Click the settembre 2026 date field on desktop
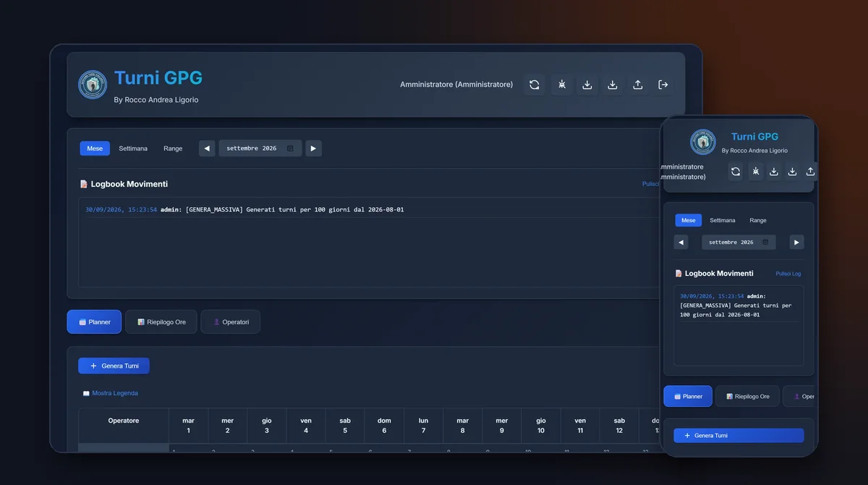 (x=261, y=148)
